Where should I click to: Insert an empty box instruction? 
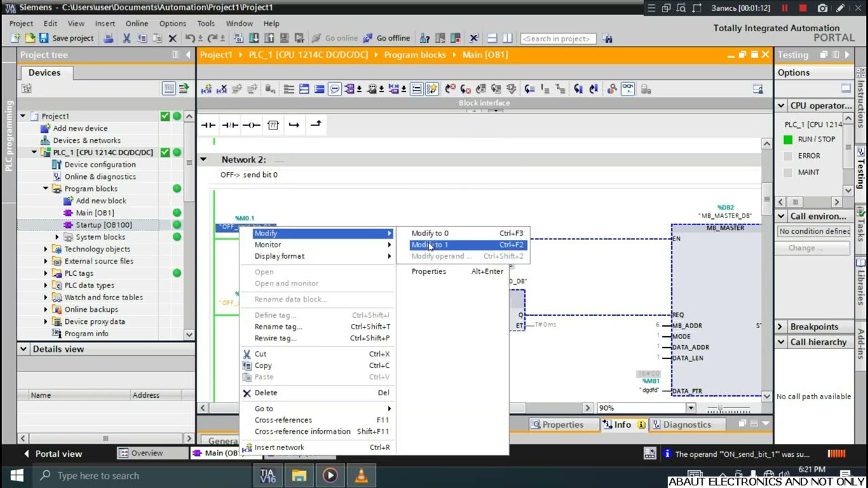pyautogui.click(x=273, y=125)
